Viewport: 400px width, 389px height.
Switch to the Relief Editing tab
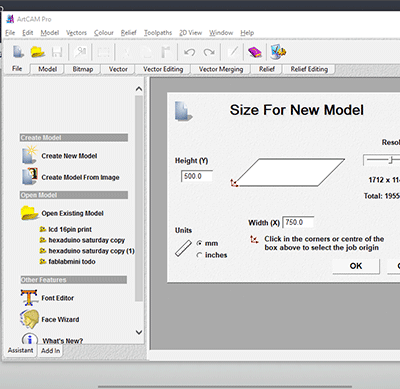coord(309,69)
